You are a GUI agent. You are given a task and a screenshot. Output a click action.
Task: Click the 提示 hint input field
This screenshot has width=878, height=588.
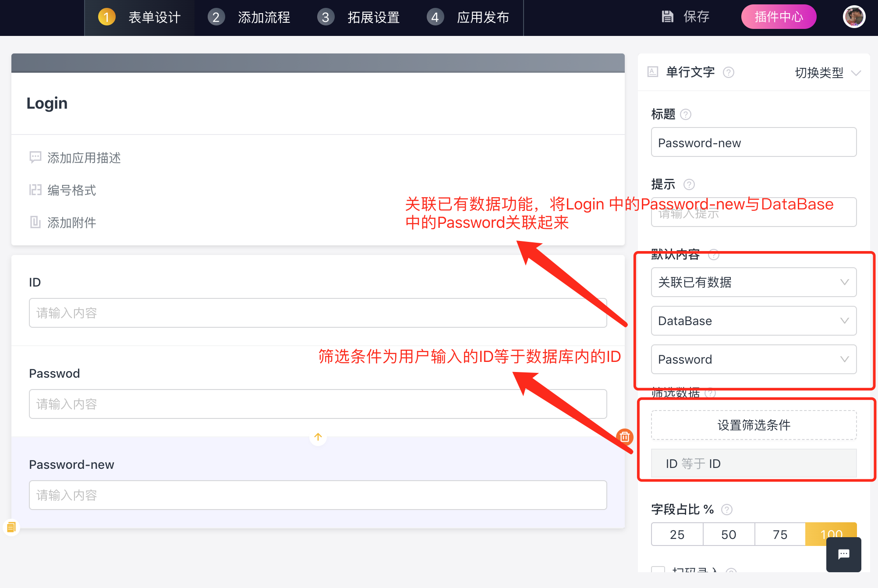[754, 212]
